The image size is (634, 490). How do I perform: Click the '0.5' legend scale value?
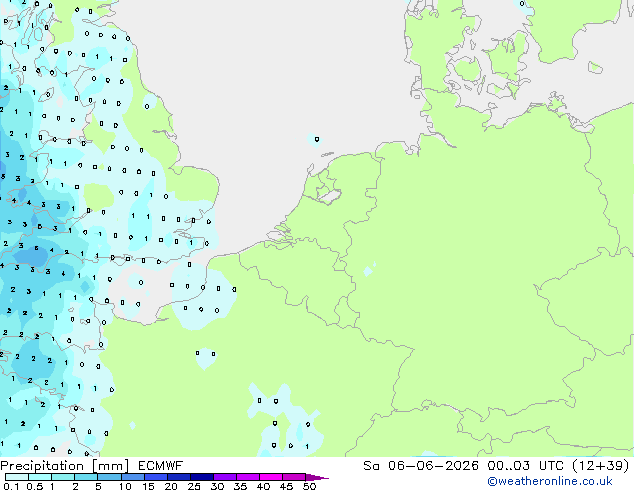(x=34, y=486)
